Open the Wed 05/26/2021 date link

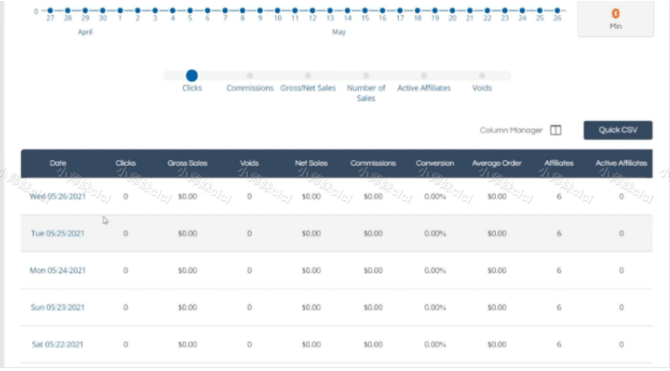coord(57,197)
